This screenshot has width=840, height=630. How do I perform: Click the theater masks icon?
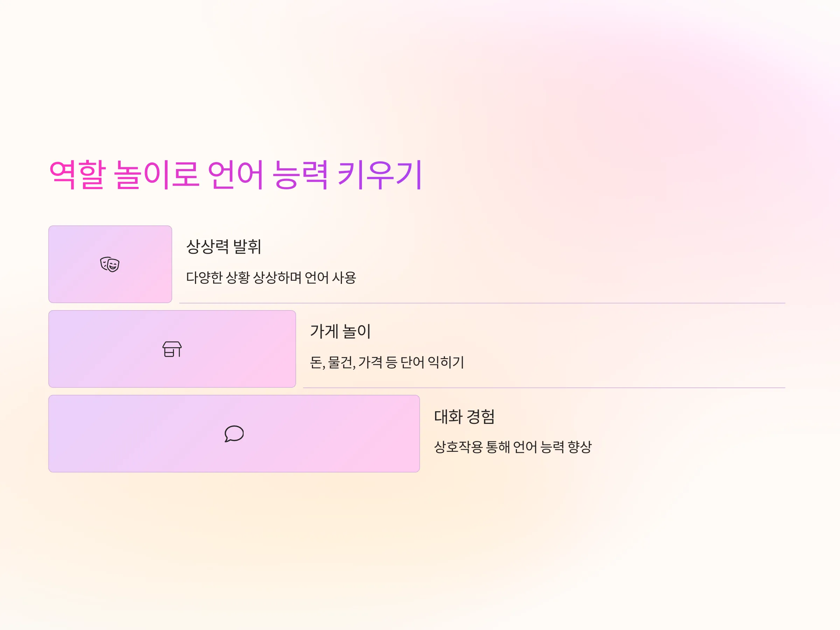coord(110,264)
